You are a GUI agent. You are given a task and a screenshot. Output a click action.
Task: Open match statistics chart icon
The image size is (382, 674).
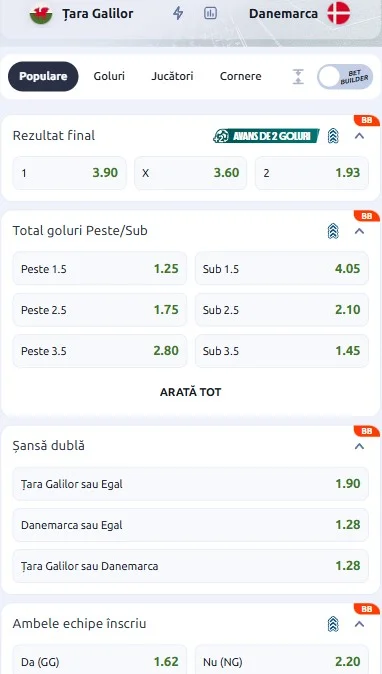click(x=210, y=13)
